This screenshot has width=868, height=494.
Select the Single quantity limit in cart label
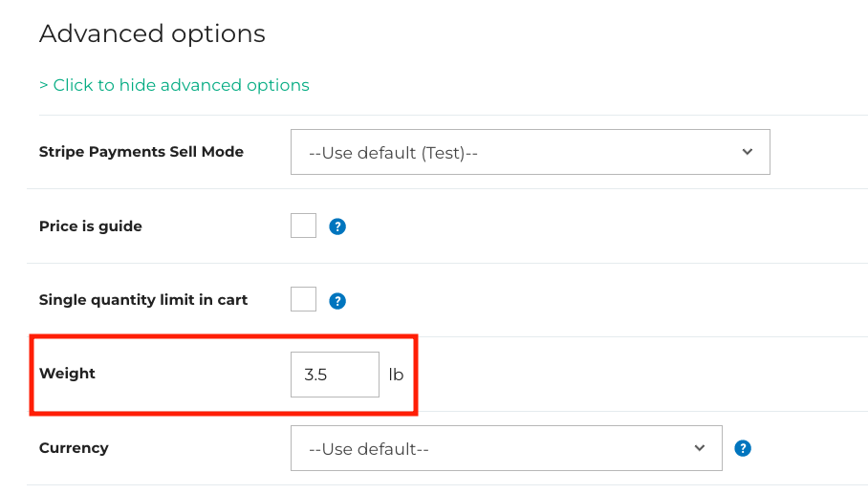click(143, 300)
